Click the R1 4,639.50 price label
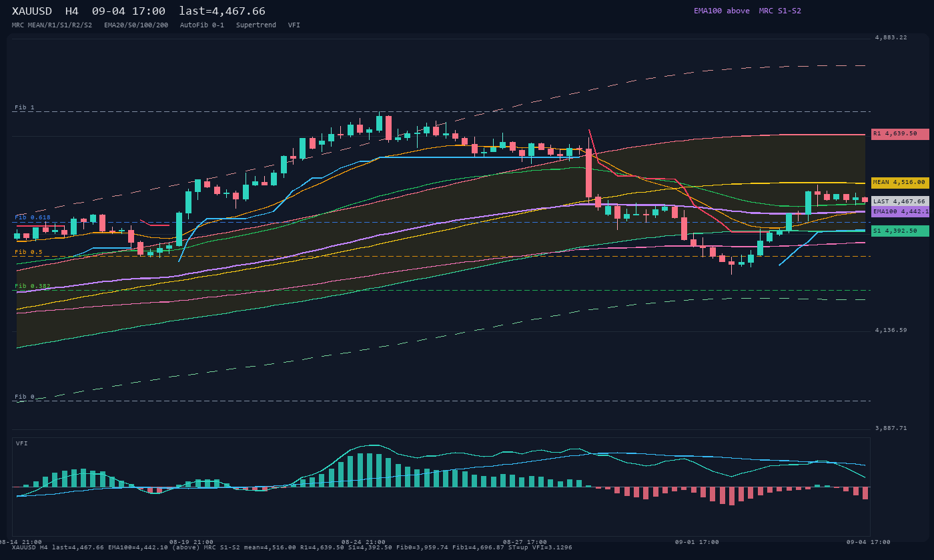Screen dimensions: 934x560 (900, 134)
